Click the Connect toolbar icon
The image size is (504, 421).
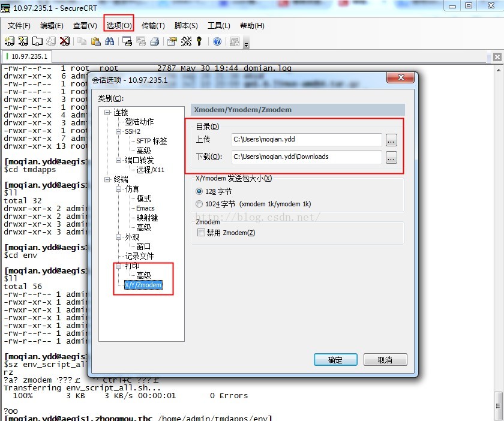tap(10, 41)
